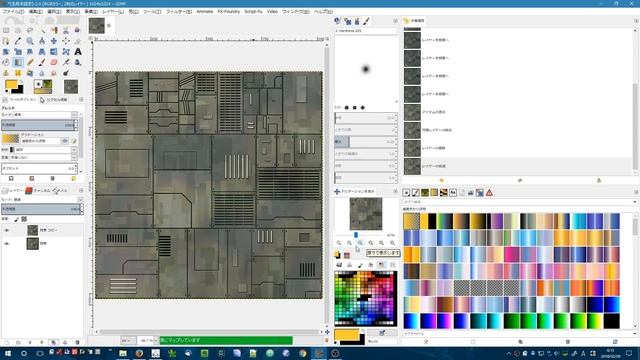Viewport: 640px width, 360px height.
Task: Click the toolbox foreground yellow color swatch
Action: click(11, 84)
